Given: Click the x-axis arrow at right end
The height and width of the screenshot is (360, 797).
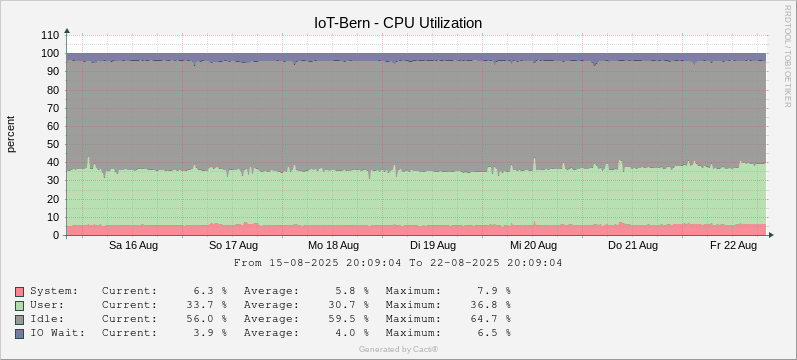Looking at the screenshot, I should coord(771,235).
